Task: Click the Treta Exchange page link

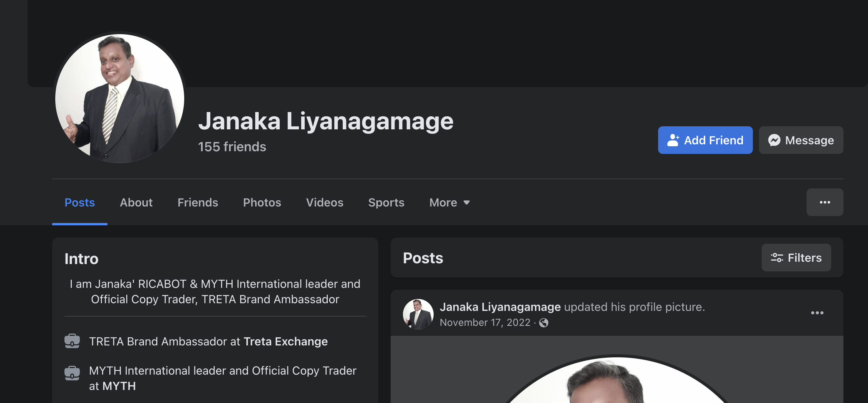Action: pyautogui.click(x=286, y=341)
